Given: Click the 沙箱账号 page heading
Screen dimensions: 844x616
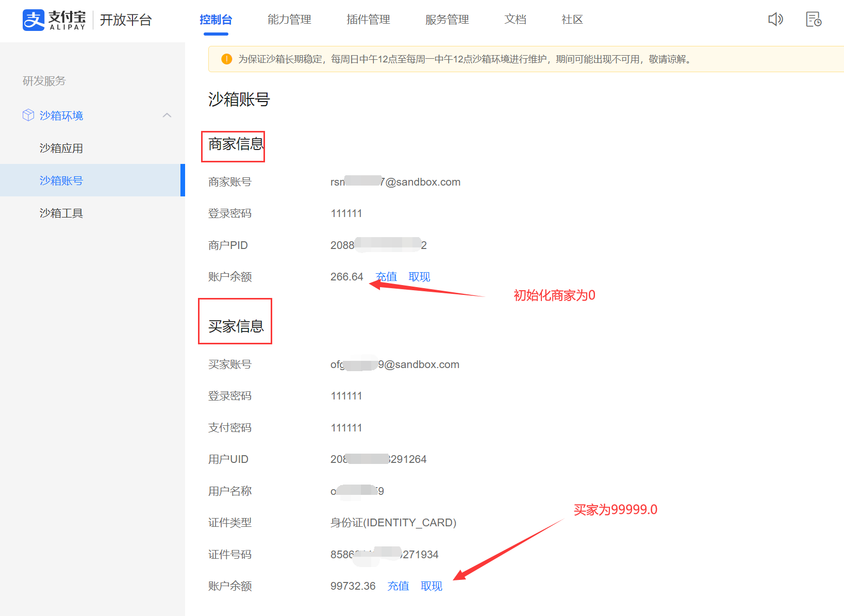Looking at the screenshot, I should coord(239,99).
